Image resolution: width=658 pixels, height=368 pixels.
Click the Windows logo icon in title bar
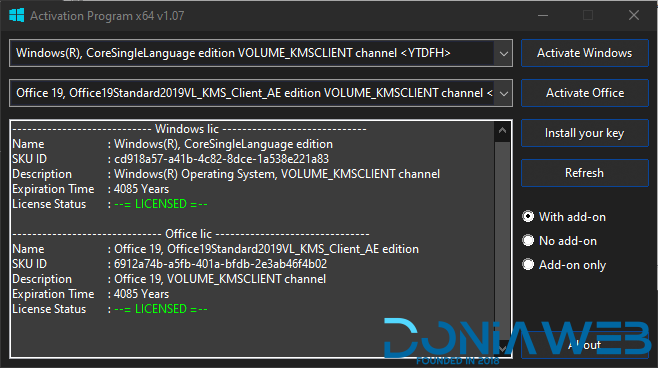coord(16,16)
